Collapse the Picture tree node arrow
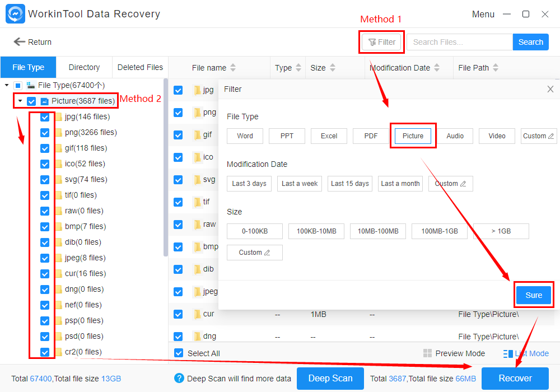Viewport: 560px width, 392px height. pos(20,101)
